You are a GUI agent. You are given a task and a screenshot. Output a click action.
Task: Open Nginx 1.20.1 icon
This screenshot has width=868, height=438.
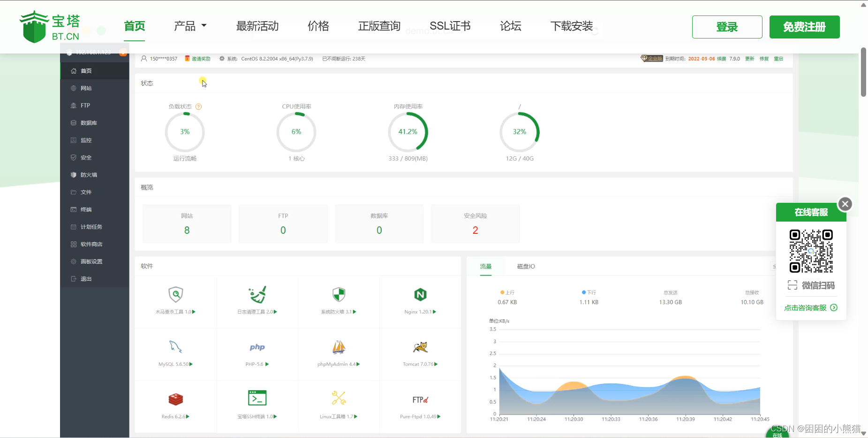click(x=420, y=295)
